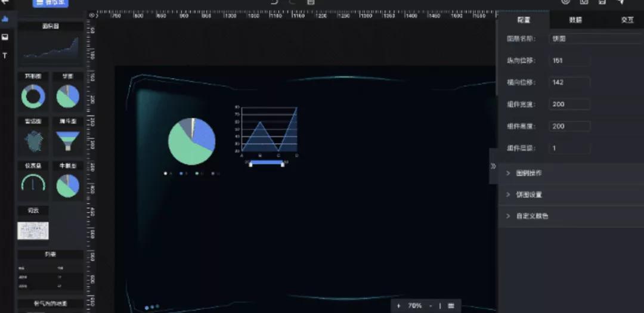Switch to the 交互 tab

coord(627,20)
